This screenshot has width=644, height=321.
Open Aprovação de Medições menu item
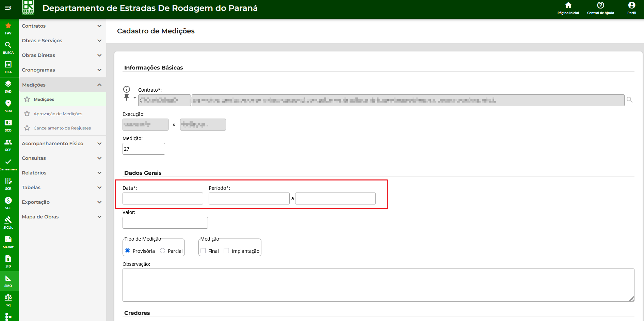point(58,114)
